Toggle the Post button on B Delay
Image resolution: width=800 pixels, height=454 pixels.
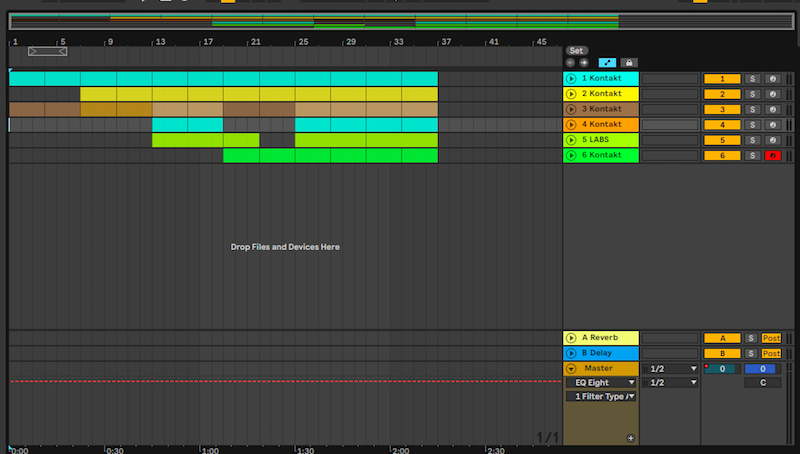click(x=771, y=353)
